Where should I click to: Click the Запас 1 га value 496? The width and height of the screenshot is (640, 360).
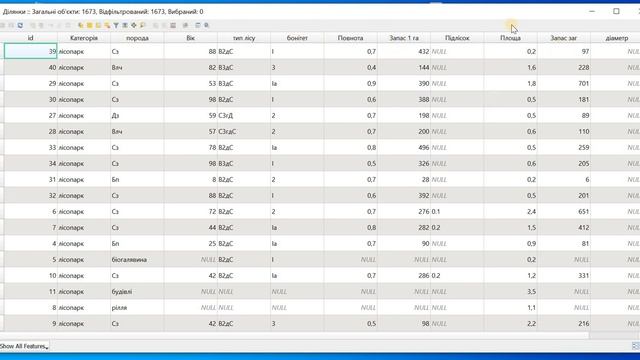pos(404,147)
